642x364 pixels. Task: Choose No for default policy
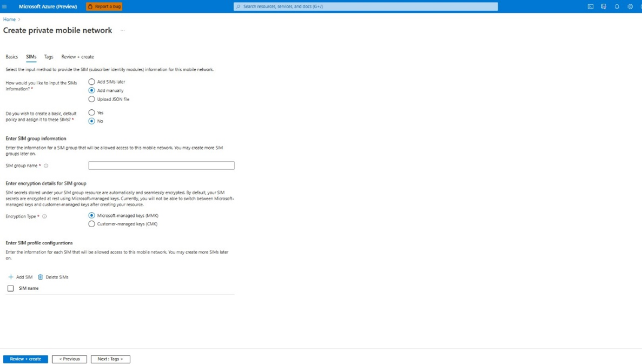coord(92,121)
